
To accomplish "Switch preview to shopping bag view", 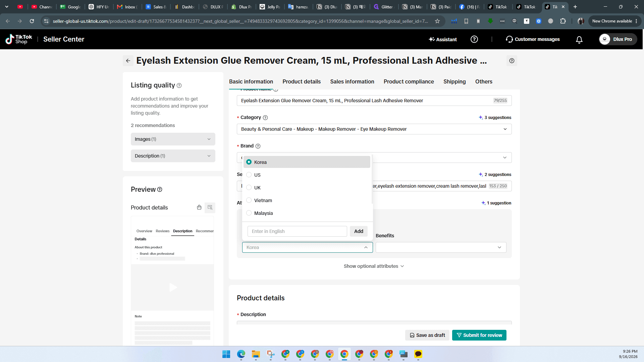I will [199, 207].
